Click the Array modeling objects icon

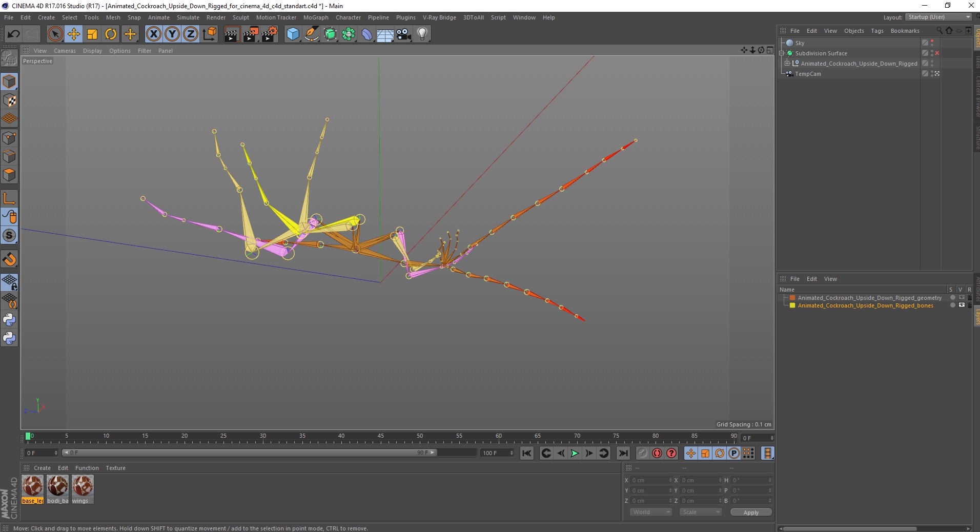[x=349, y=34]
